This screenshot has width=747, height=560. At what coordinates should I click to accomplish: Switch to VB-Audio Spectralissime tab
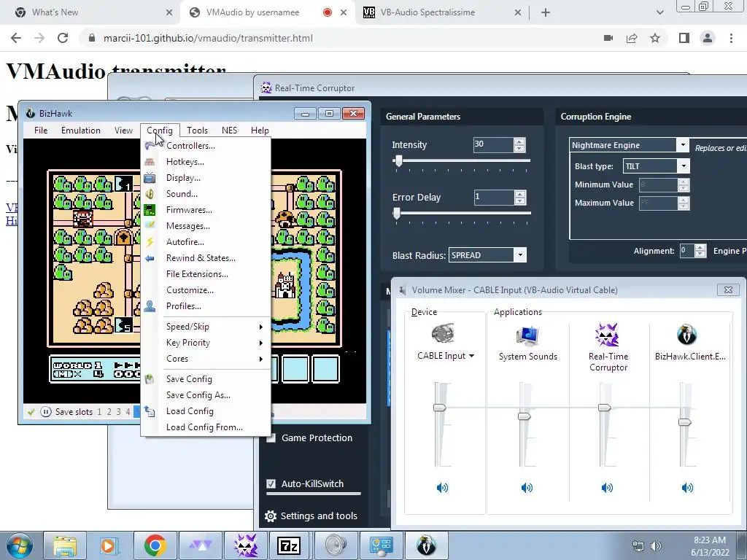coord(441,12)
